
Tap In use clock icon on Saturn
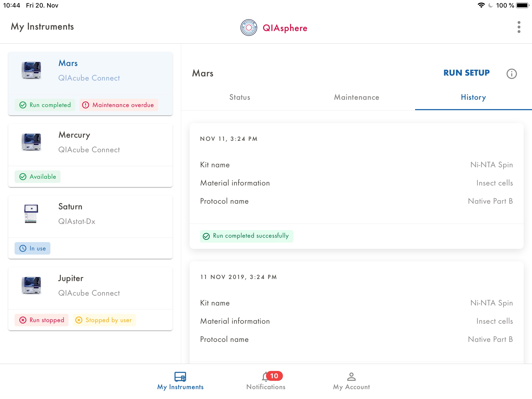tap(23, 248)
